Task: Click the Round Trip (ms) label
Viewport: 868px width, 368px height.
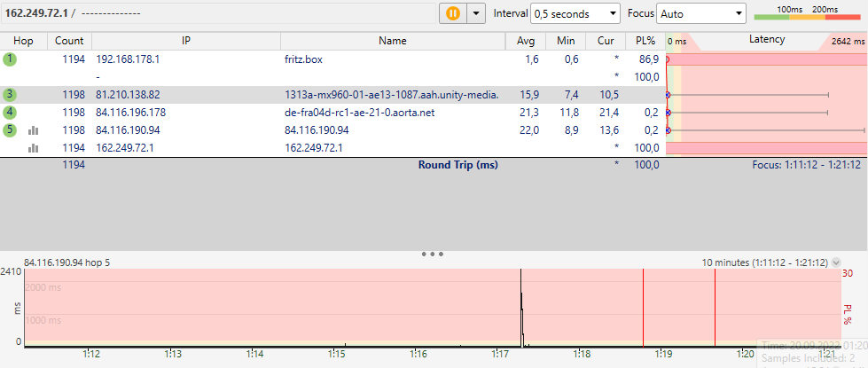Action: [457, 165]
